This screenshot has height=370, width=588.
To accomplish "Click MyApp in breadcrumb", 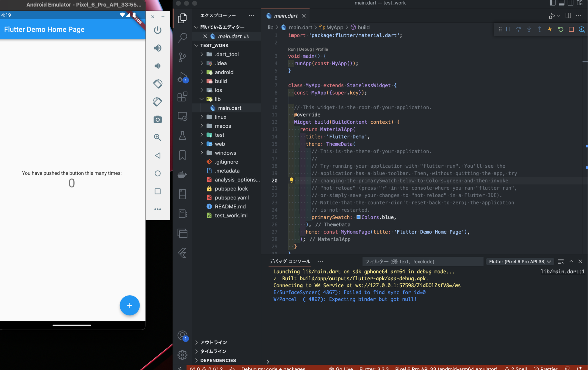I will pyautogui.click(x=334, y=27).
